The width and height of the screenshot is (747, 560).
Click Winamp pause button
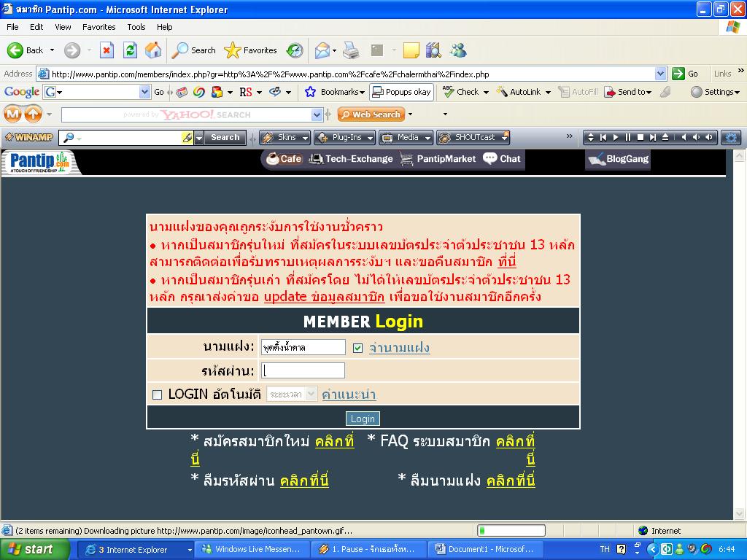pos(628,137)
